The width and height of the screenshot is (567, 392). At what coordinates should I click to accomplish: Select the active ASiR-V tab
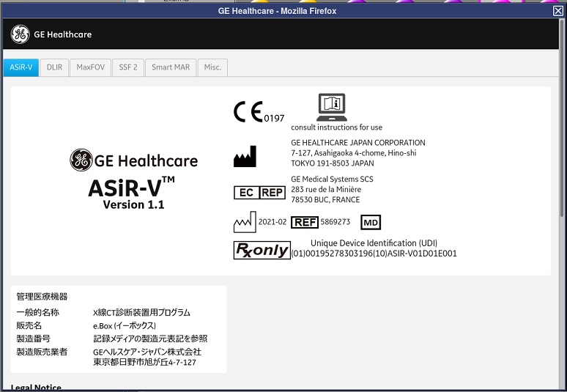click(21, 67)
